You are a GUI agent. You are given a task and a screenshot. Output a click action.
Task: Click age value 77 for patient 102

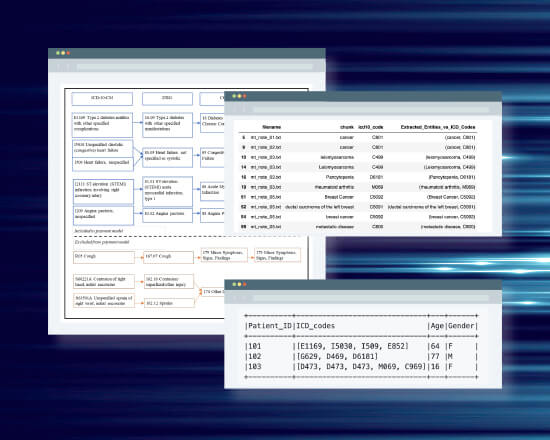[435, 356]
